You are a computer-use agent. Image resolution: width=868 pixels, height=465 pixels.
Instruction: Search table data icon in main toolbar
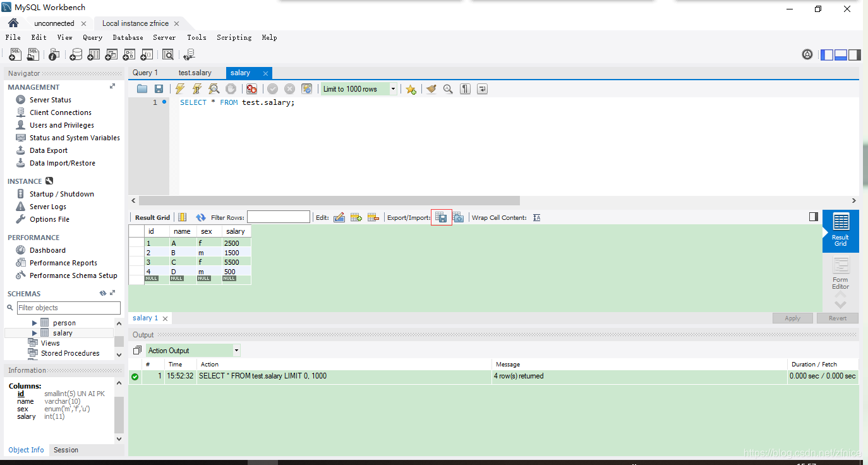[x=167, y=54]
